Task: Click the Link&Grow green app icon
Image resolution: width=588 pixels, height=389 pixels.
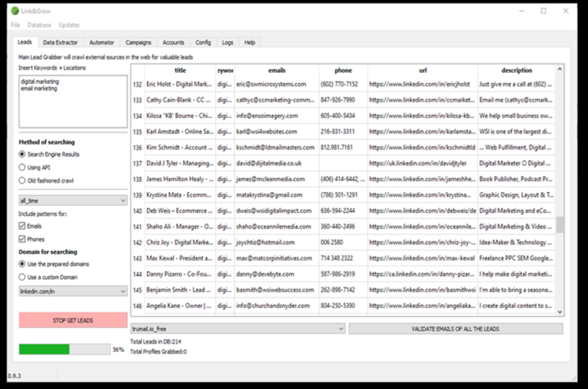Action: tap(15, 11)
